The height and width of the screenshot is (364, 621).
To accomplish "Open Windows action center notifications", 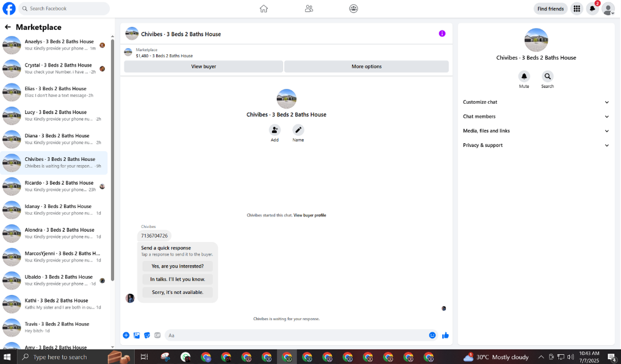I will point(611,357).
